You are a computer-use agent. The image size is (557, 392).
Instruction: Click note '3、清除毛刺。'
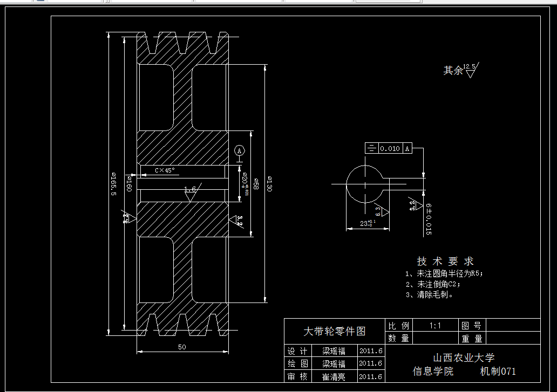tap(430, 294)
